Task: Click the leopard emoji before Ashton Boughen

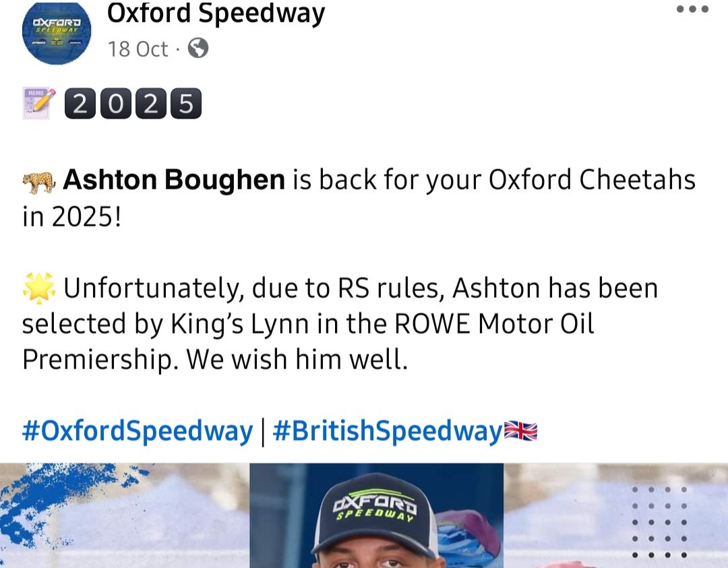Action: click(x=39, y=181)
